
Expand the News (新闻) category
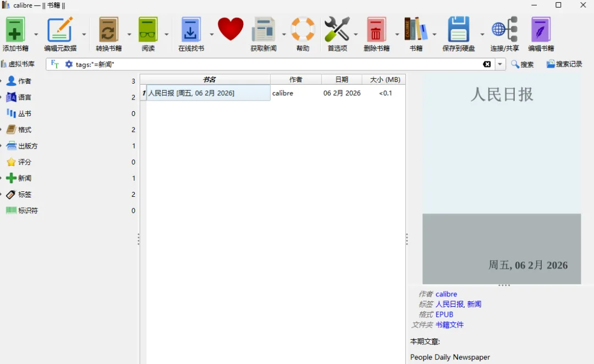1,178
